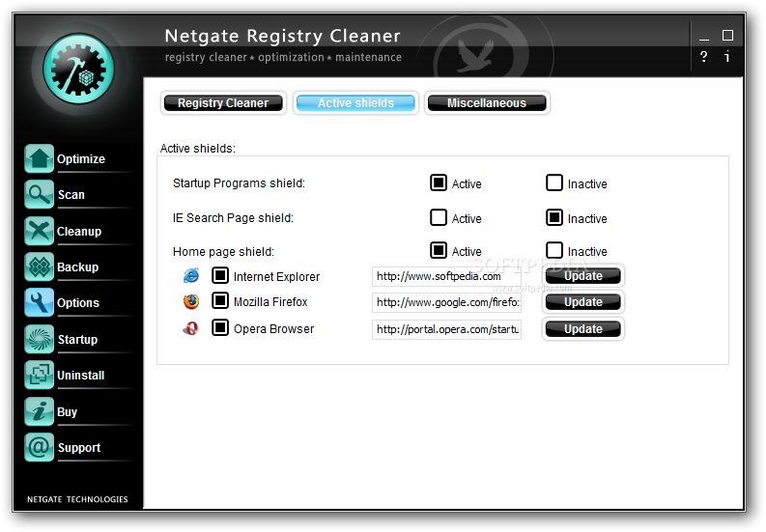766x532 pixels.
Task: Toggle the Opera Browser checkbox
Action: point(220,327)
